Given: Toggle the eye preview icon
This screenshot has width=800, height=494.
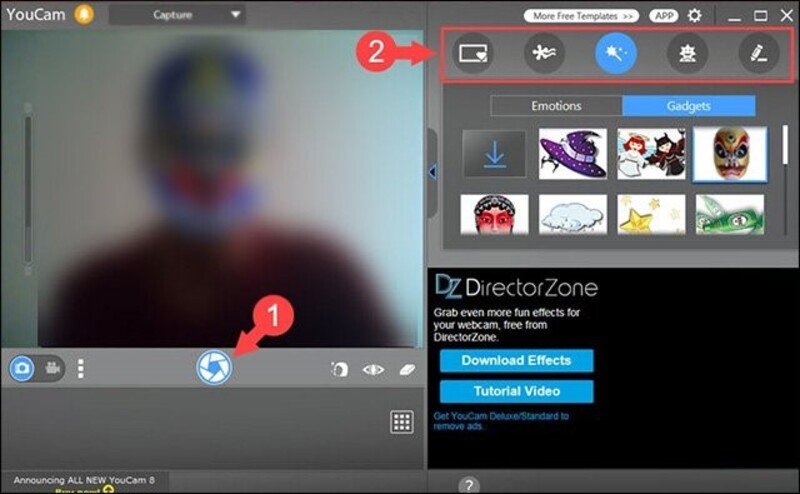Looking at the screenshot, I should (x=373, y=369).
